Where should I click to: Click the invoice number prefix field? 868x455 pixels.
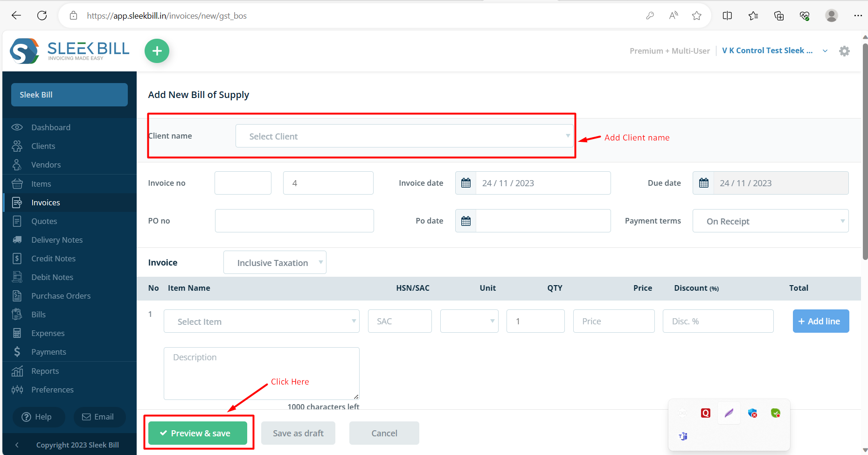(243, 183)
